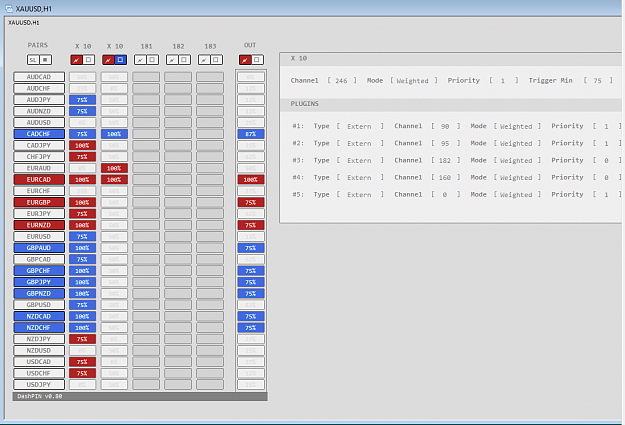This screenshot has height=425, width=625.
Task: Open plugin #2 Type Extern selector
Action: pos(359,144)
